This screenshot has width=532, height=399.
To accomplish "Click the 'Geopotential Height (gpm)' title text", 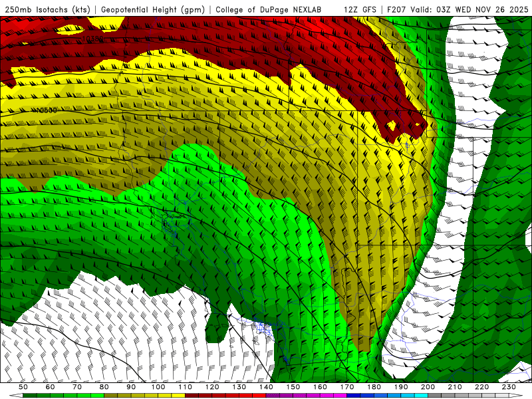I will tap(153, 9).
